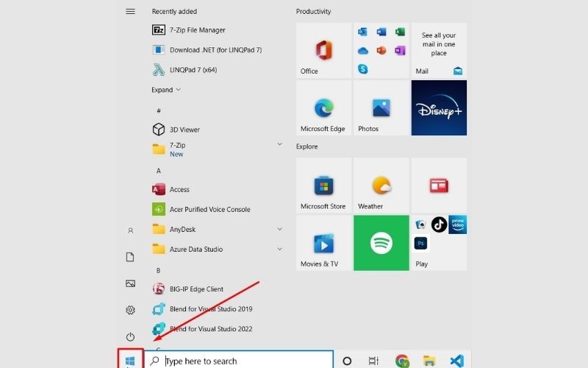This screenshot has height=368, width=588.
Task: Open Settings gear icon
Action: pos(130,310)
